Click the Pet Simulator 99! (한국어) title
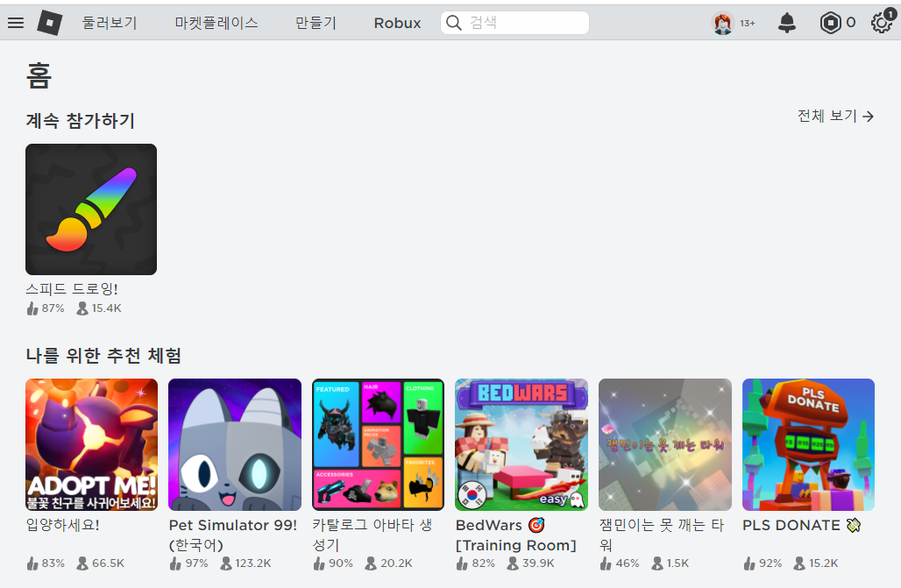Image resolution: width=901 pixels, height=588 pixels. pyautogui.click(x=233, y=535)
